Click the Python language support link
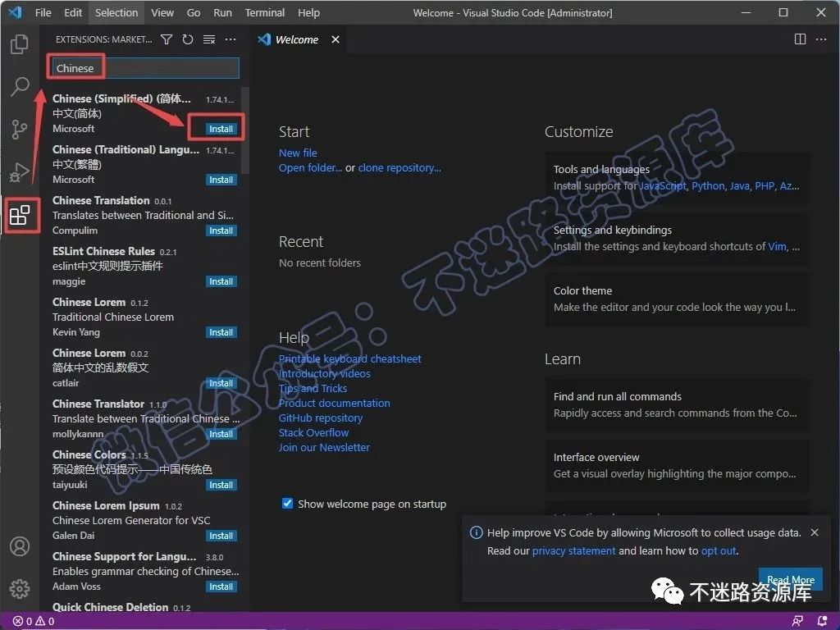Viewport: 840px width, 630px height. click(708, 186)
